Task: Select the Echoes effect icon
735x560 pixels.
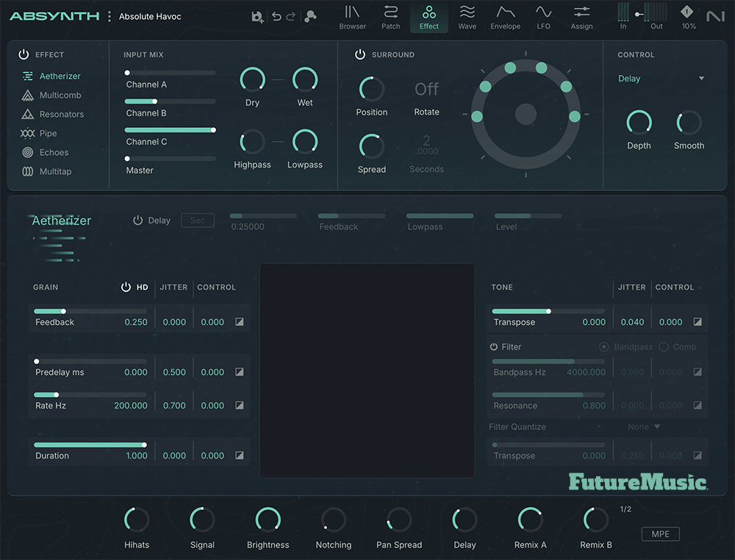Action: (x=28, y=152)
